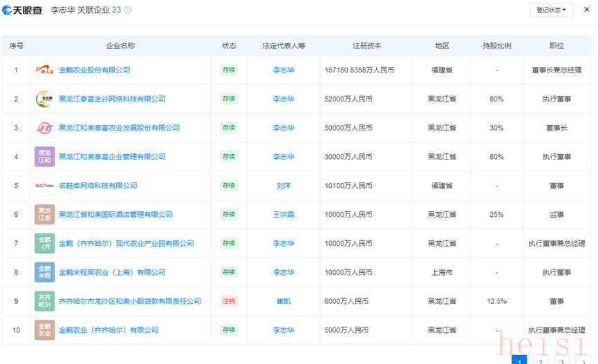The height and width of the screenshot is (364, 598).
Task: Click the 齐齐哈尔 小额贷款 company logo
Action: [44, 301]
